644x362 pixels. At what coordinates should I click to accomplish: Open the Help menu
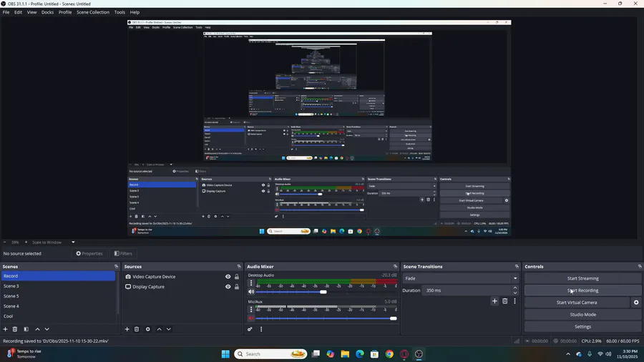[135, 12]
